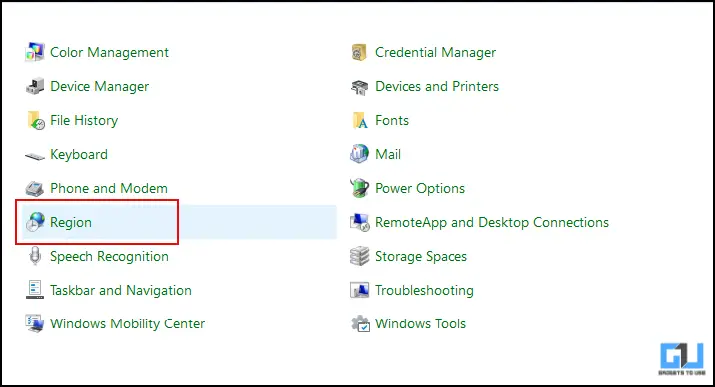The image size is (715, 387).
Task: Select the Phone and Modem icon
Action: point(35,188)
